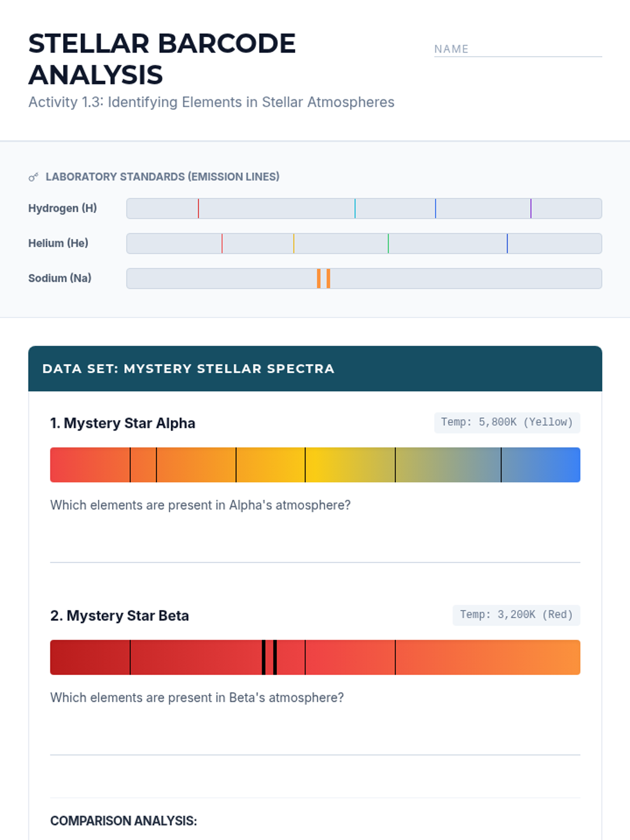
Task: Click the red line in Hydrogen spectrum
Action: [198, 208]
